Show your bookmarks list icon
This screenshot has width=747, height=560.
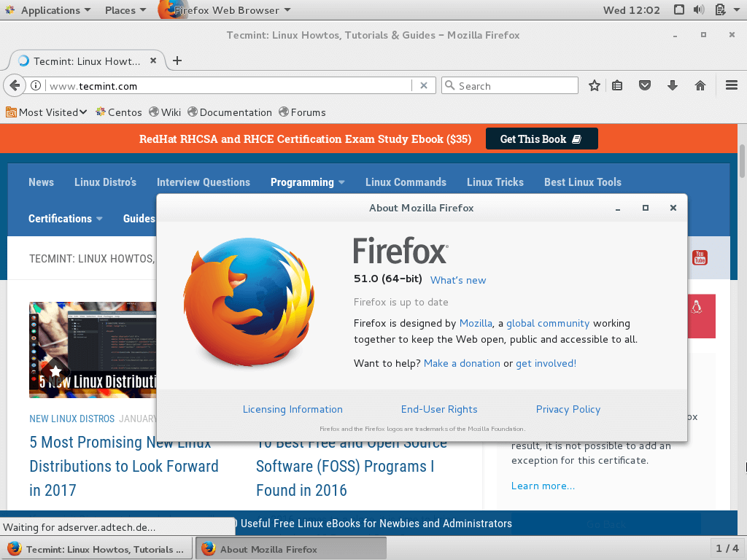click(617, 86)
